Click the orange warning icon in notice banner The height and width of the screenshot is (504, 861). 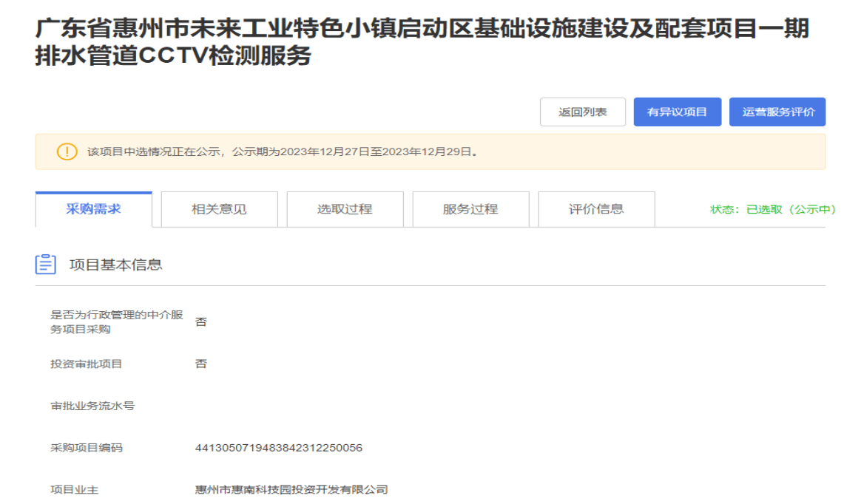pyautogui.click(x=67, y=152)
